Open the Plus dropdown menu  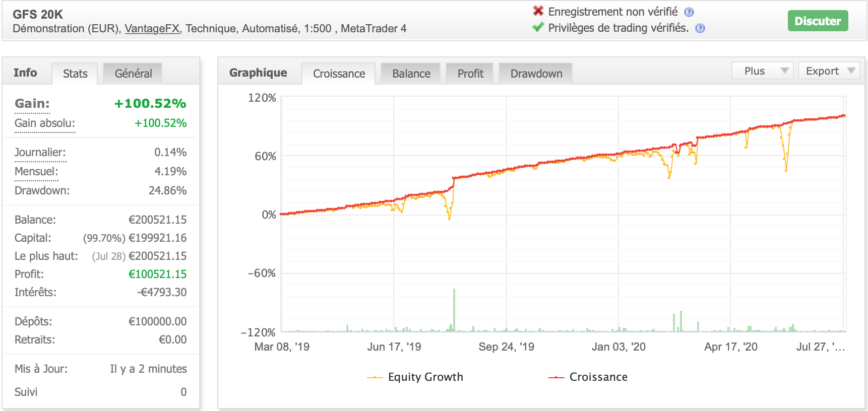tap(762, 71)
